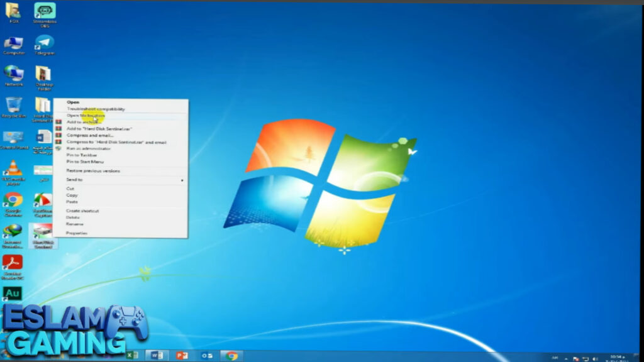Click 'Properties' in the context menu
Screen dimensions: 644x362
[x=77, y=233]
